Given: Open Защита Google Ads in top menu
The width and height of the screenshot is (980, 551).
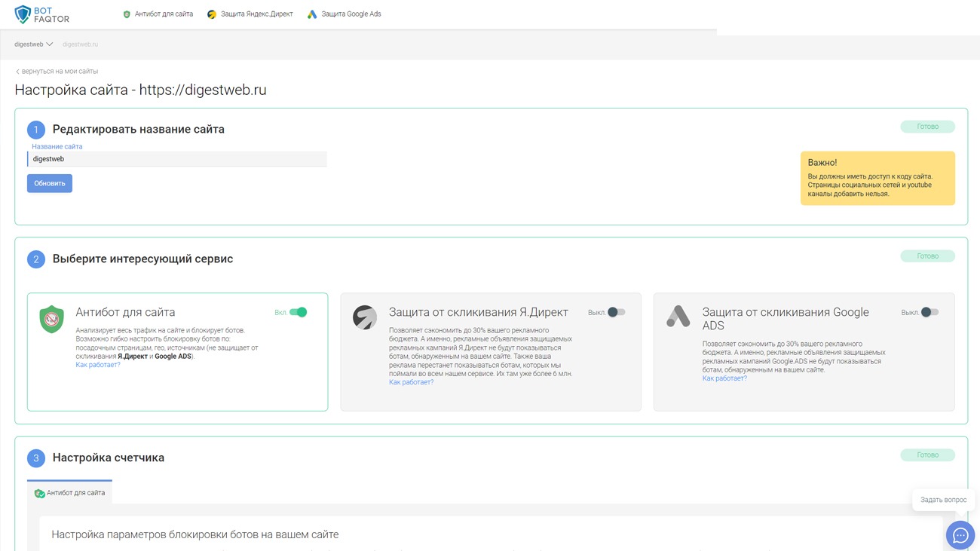Looking at the screenshot, I should click(345, 14).
